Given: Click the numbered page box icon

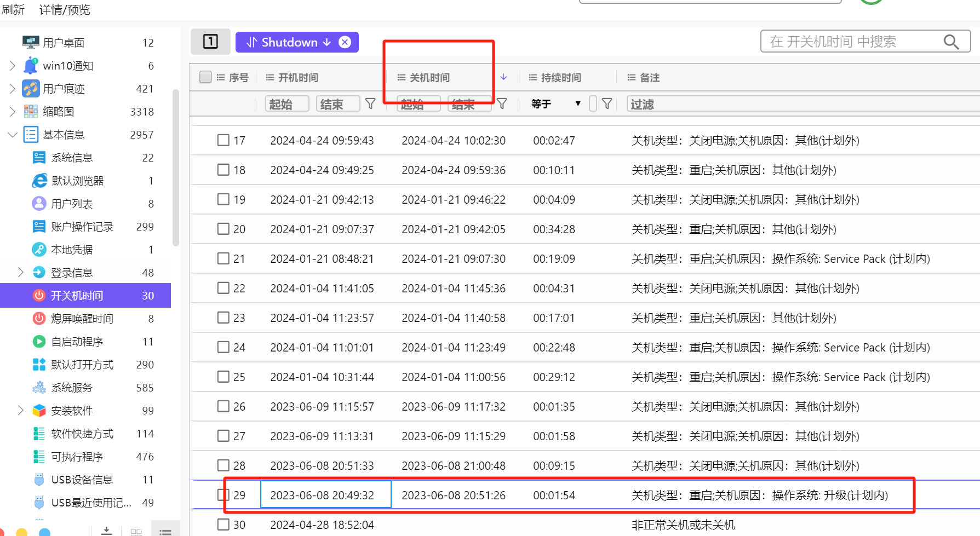Looking at the screenshot, I should (x=210, y=42).
